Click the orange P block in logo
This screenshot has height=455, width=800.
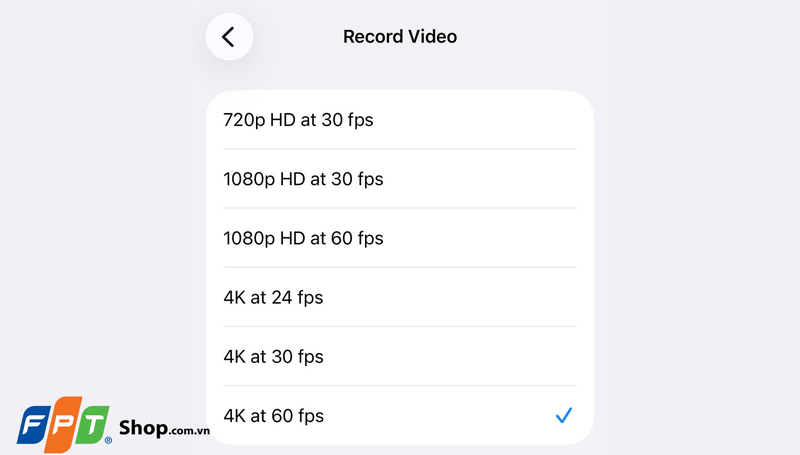pyautogui.click(x=64, y=424)
